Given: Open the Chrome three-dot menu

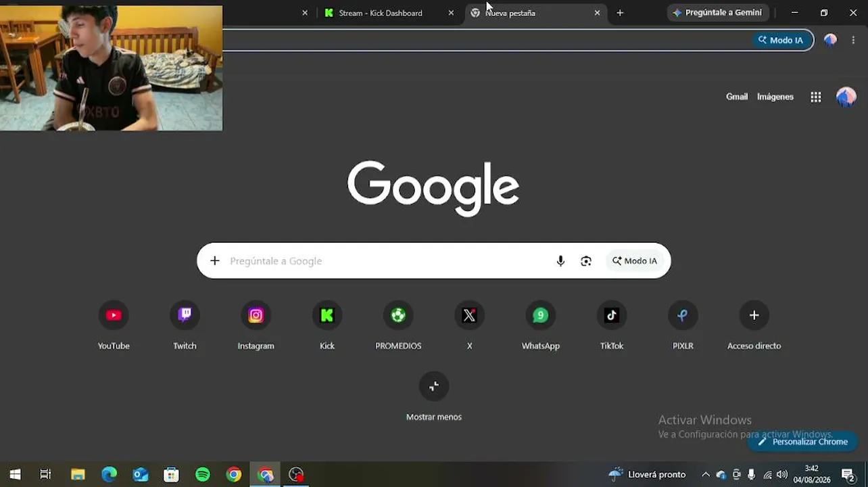Looking at the screenshot, I should click(x=854, y=40).
